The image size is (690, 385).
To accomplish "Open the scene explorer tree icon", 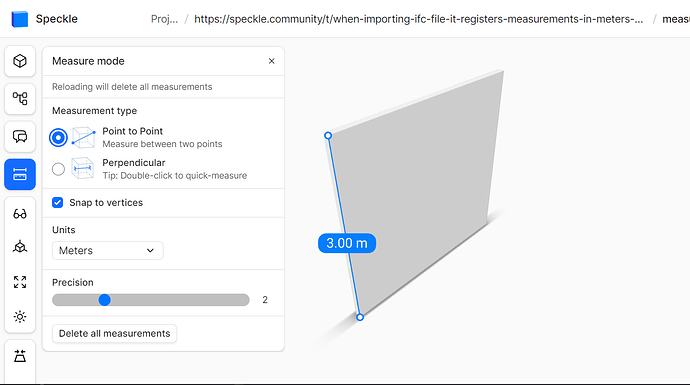I will [x=20, y=99].
